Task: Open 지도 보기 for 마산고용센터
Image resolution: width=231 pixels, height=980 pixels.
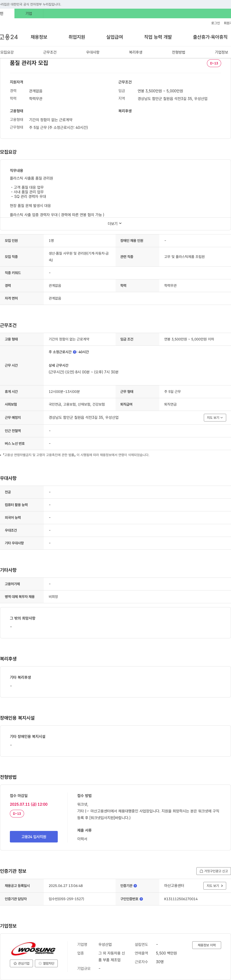Action: pyautogui.click(x=215, y=886)
